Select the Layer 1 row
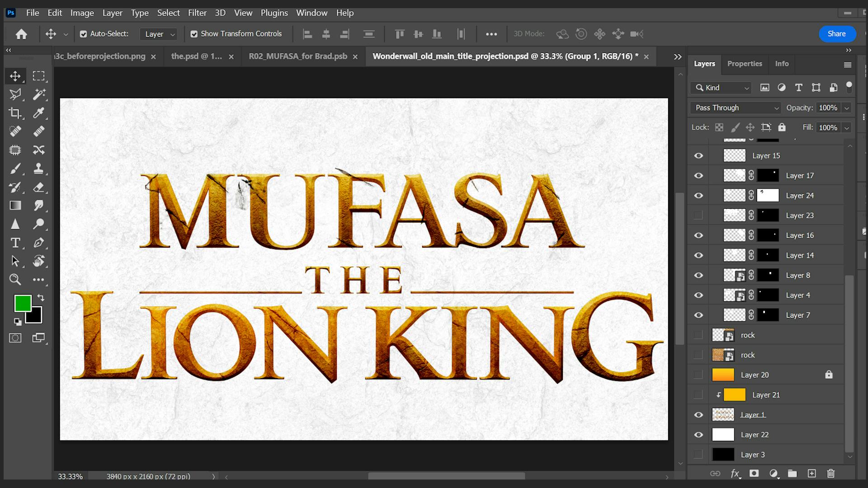 tap(766, 414)
